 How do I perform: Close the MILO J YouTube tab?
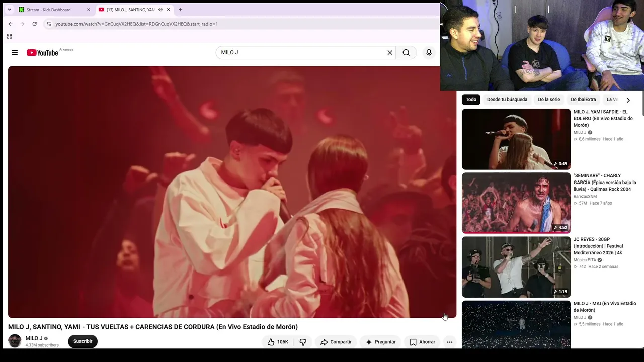click(x=168, y=10)
